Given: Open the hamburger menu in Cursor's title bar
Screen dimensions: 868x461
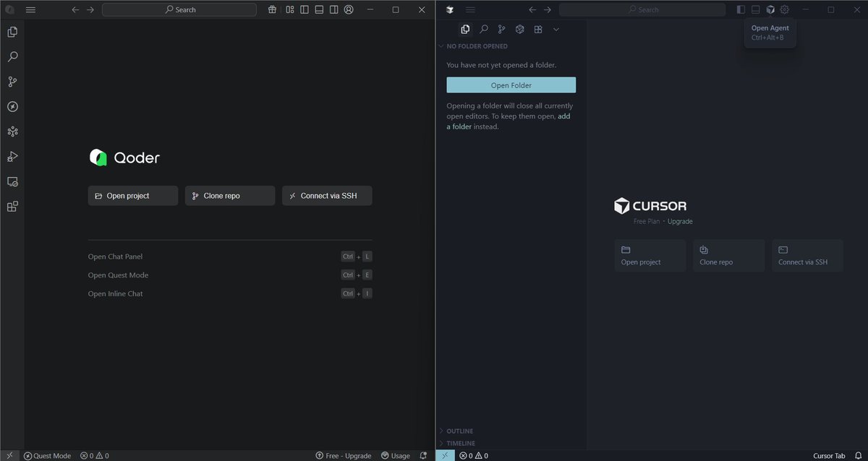Looking at the screenshot, I should click(x=471, y=10).
